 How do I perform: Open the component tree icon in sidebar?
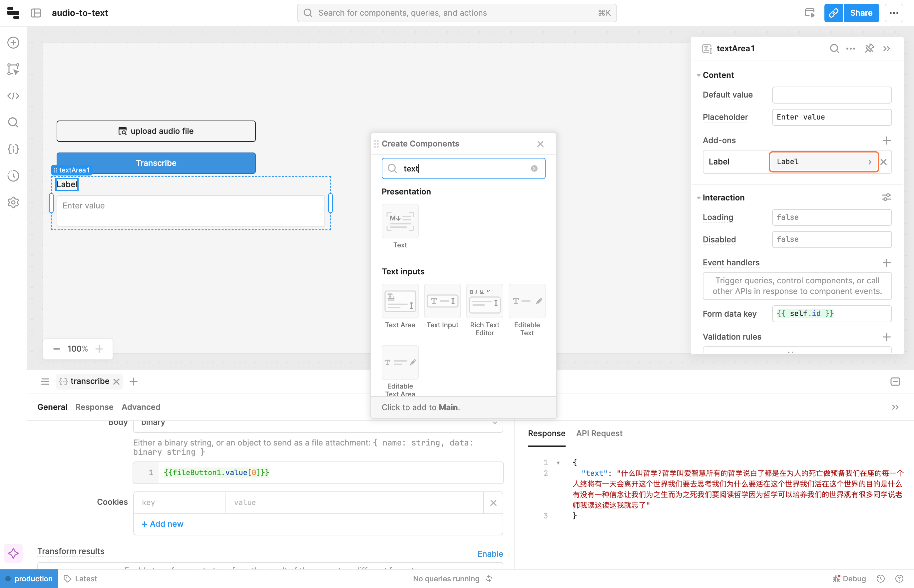(13, 69)
